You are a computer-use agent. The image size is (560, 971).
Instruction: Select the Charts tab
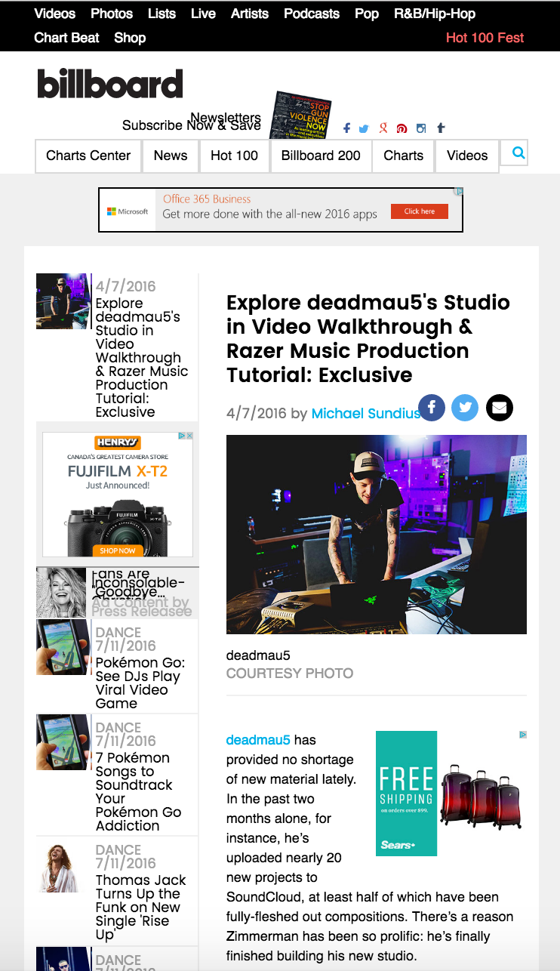pyautogui.click(x=404, y=156)
